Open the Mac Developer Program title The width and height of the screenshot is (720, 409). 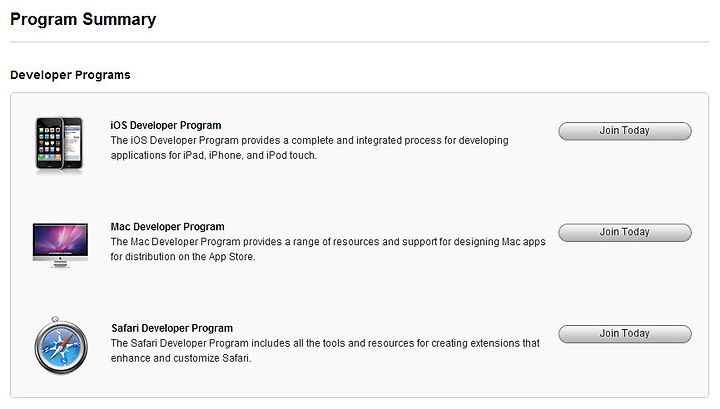(x=168, y=227)
